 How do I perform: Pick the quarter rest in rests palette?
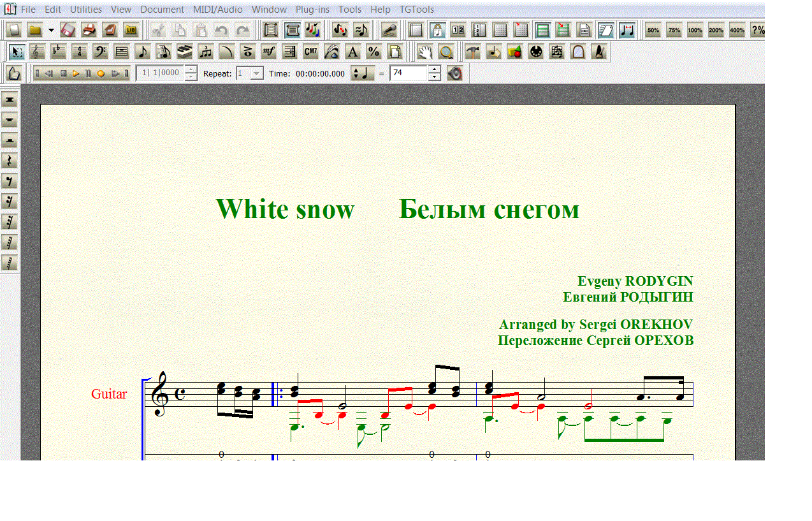(10, 161)
